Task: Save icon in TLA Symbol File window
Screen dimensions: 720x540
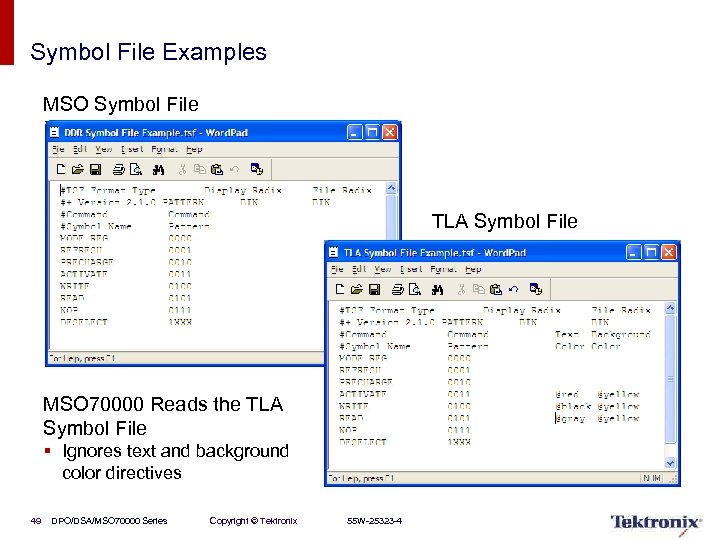Action: (x=374, y=289)
